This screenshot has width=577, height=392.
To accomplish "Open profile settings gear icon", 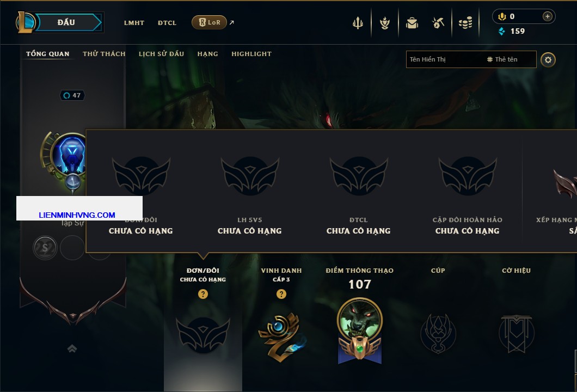I will (x=548, y=60).
